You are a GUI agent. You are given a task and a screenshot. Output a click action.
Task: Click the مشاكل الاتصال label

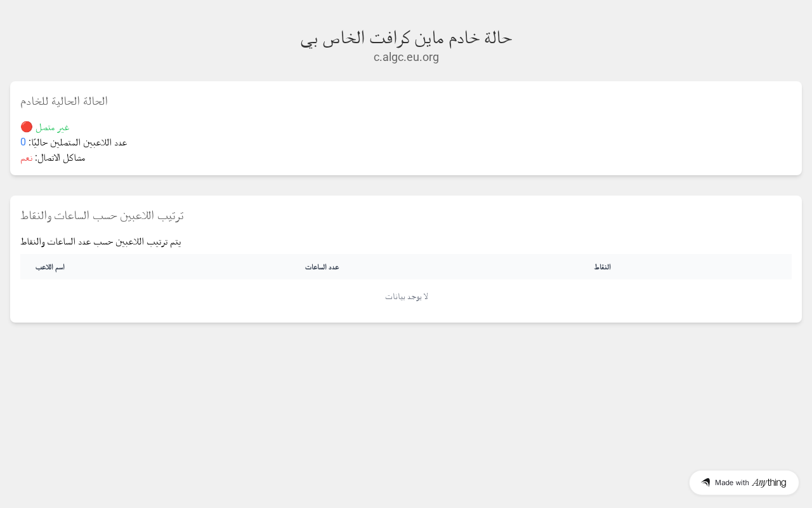click(x=60, y=158)
